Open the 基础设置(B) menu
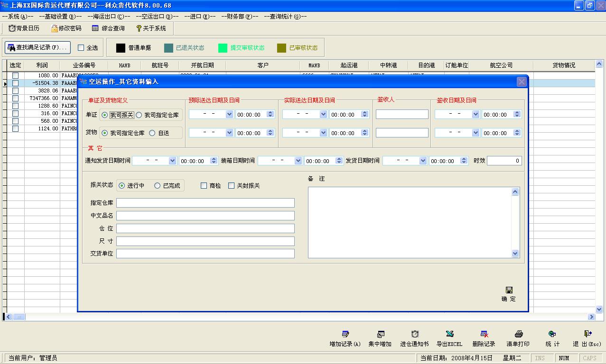This screenshot has height=364, width=606. tap(60, 17)
